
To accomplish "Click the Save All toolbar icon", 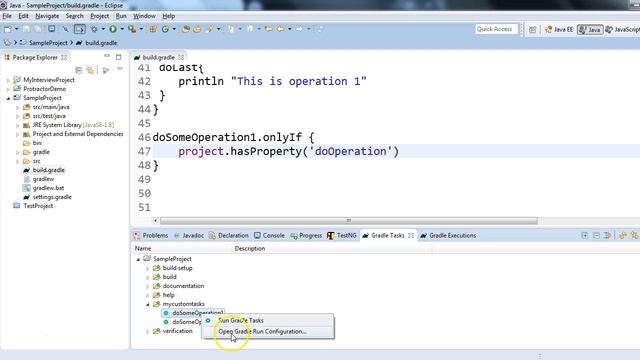I will pos(38,29).
